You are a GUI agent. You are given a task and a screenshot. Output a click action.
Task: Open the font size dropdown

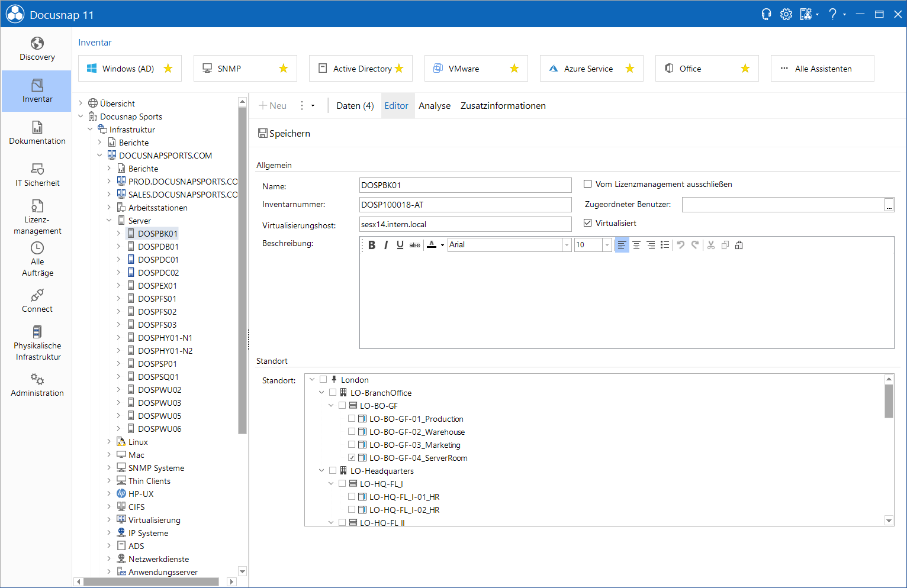tap(607, 245)
